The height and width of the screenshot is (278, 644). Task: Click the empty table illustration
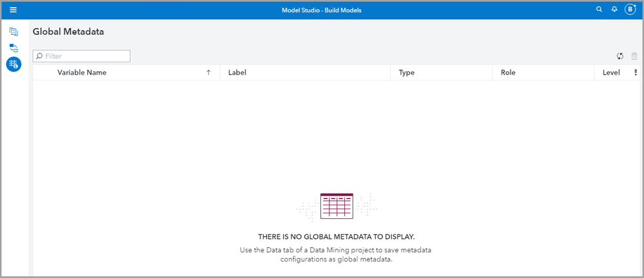337,207
